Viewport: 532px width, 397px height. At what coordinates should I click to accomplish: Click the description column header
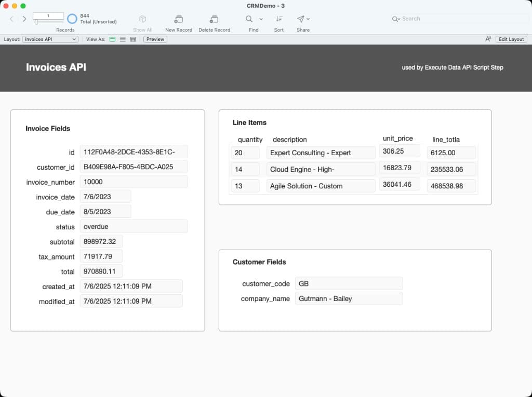pyautogui.click(x=289, y=140)
